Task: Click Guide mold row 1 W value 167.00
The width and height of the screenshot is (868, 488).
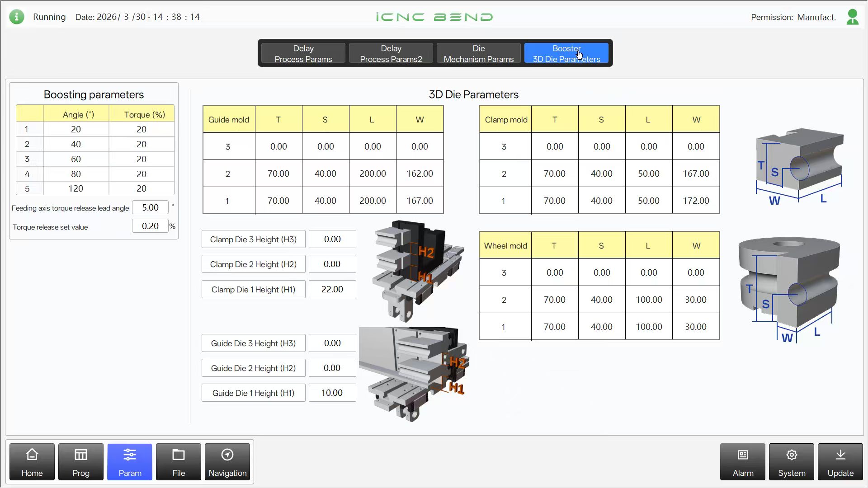Action: point(420,201)
